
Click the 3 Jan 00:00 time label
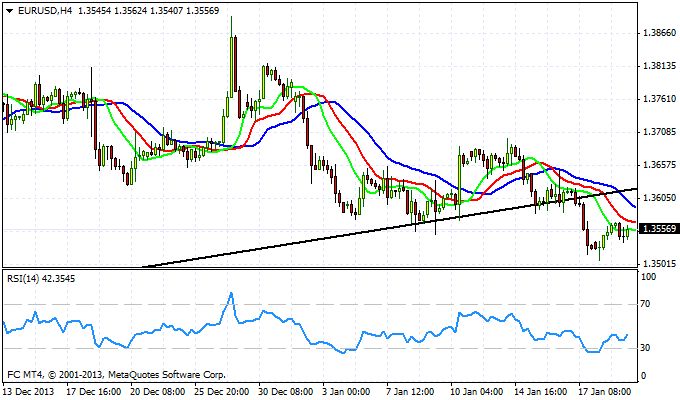pyautogui.click(x=346, y=392)
